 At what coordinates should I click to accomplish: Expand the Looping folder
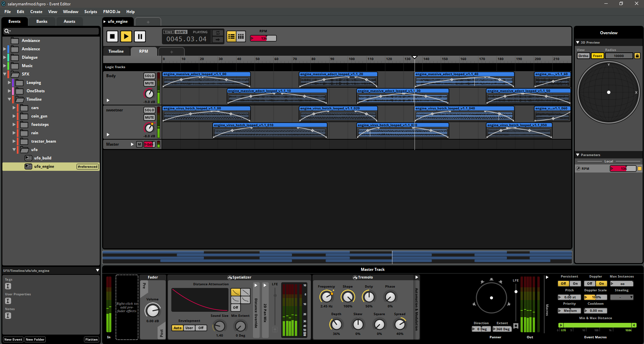point(9,83)
